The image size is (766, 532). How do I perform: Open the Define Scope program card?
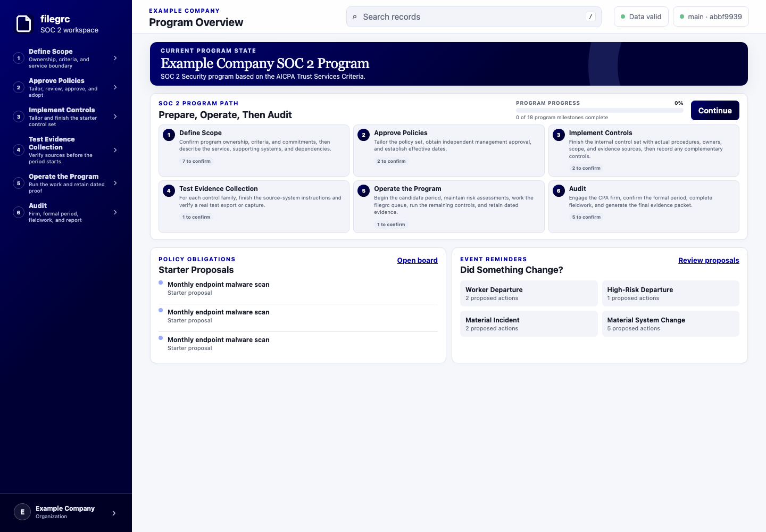tap(254, 151)
